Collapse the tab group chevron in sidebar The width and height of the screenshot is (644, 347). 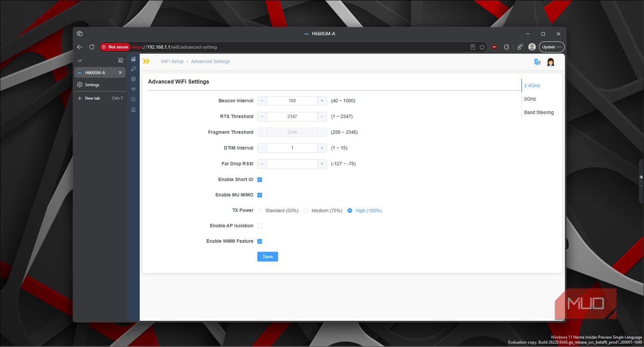pyautogui.click(x=80, y=61)
